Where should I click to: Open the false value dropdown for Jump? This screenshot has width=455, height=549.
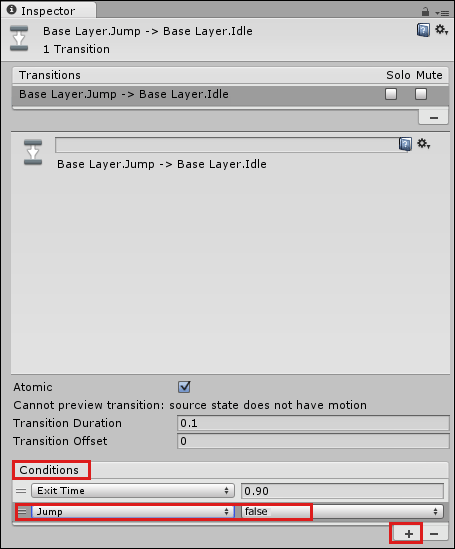click(342, 512)
